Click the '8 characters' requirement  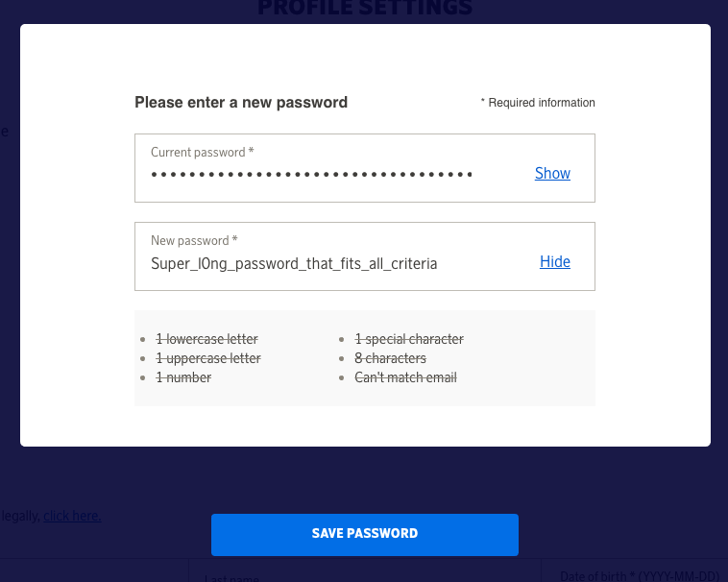(390, 358)
